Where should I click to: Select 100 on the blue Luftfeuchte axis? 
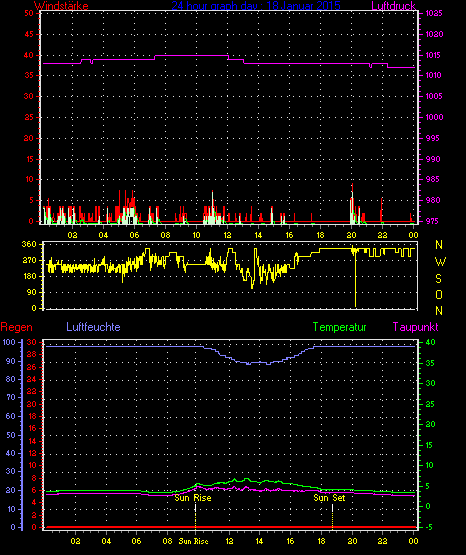[9, 342]
